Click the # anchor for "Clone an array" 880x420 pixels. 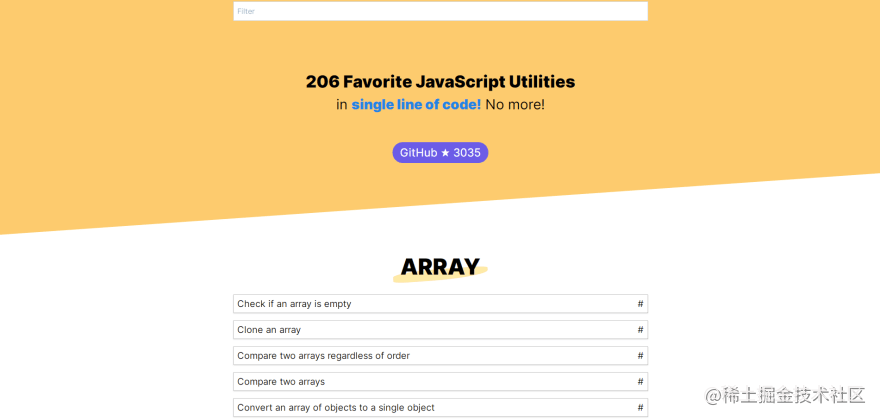pyautogui.click(x=640, y=330)
